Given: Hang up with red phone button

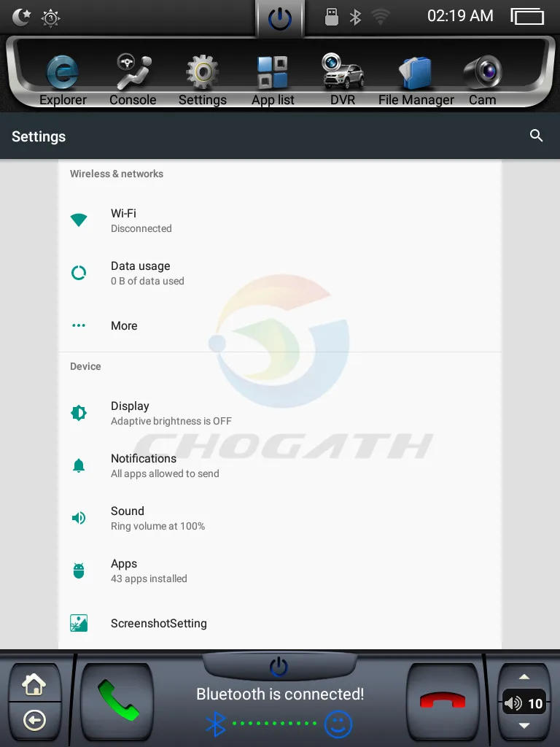Looking at the screenshot, I should (x=443, y=700).
